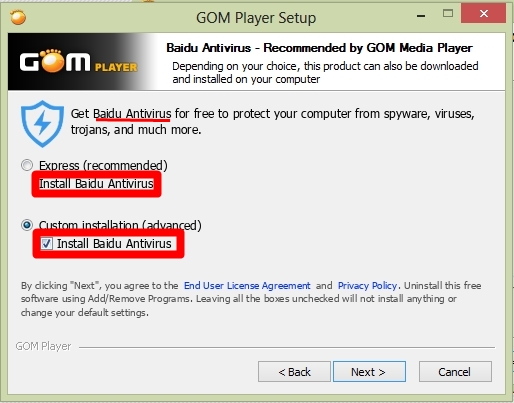Click the Install Baidu Antivirus checkbox label
Screen dimensions: 514x403
114,244
